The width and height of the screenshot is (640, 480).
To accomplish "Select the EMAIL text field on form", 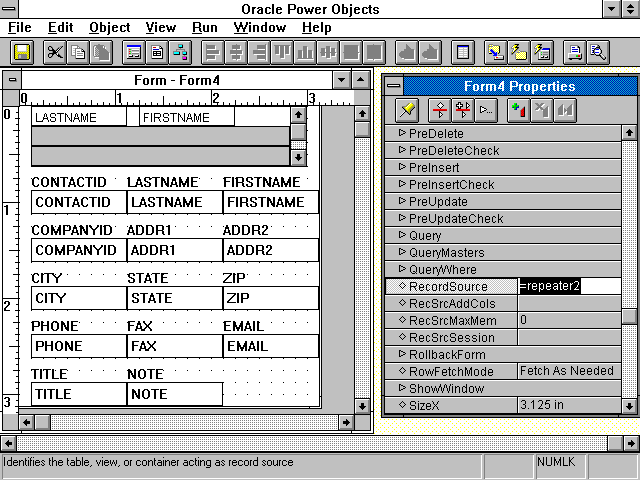I will click(270, 346).
